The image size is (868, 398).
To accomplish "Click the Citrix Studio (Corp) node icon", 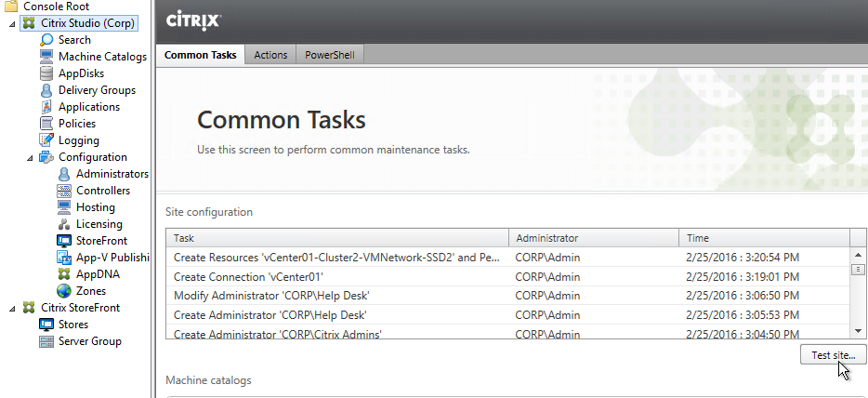I will point(29,23).
